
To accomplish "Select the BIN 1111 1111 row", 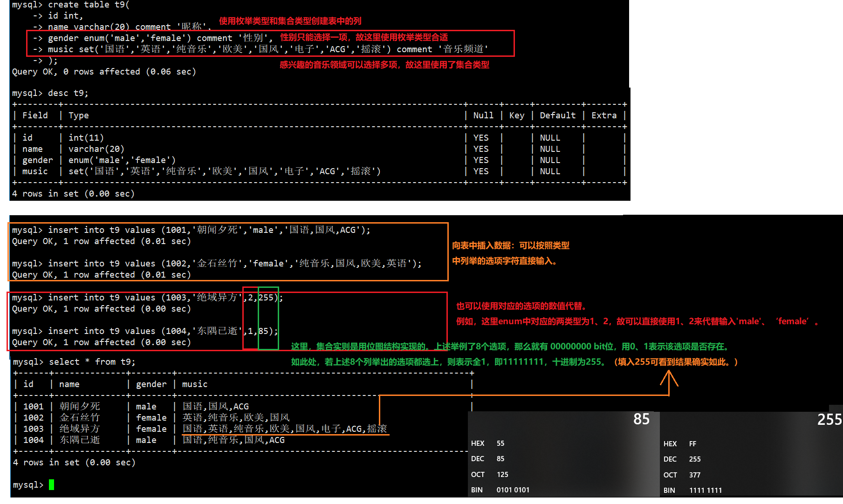I will coord(693,490).
